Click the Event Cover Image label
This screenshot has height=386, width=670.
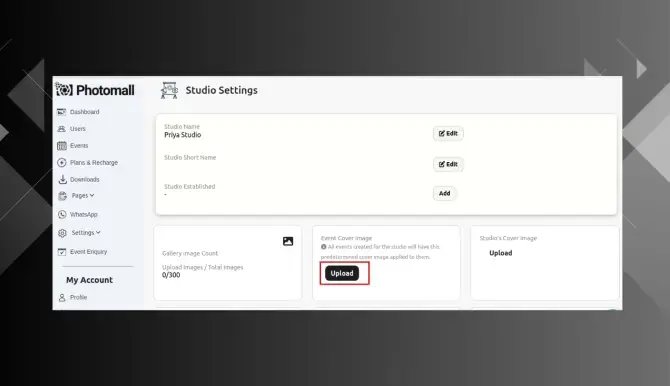tap(347, 238)
